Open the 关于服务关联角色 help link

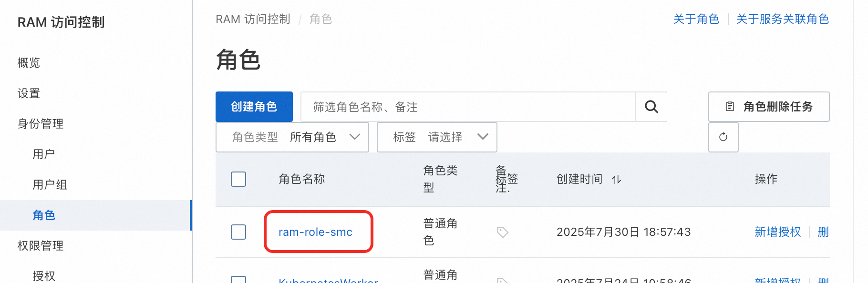pyautogui.click(x=783, y=19)
